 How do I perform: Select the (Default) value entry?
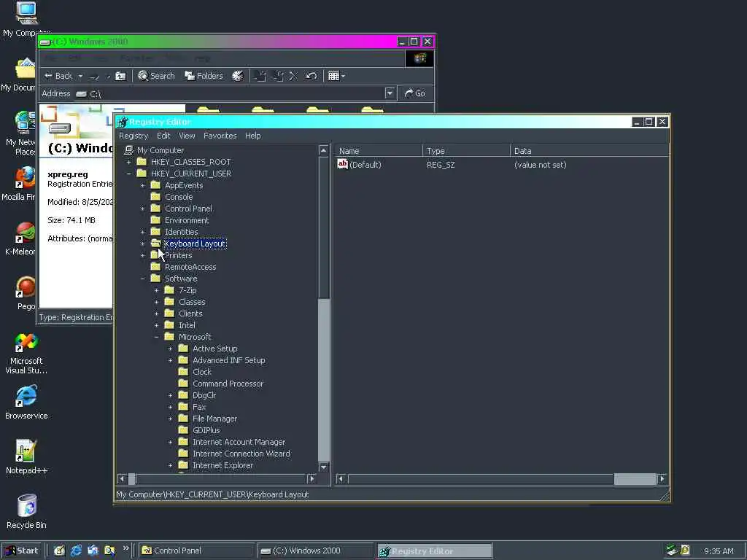point(365,165)
